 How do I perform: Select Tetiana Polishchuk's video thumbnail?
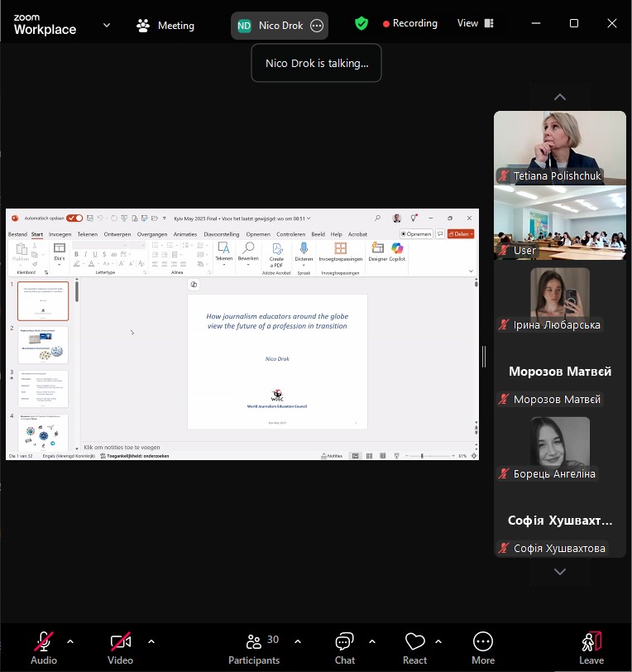[560, 147]
